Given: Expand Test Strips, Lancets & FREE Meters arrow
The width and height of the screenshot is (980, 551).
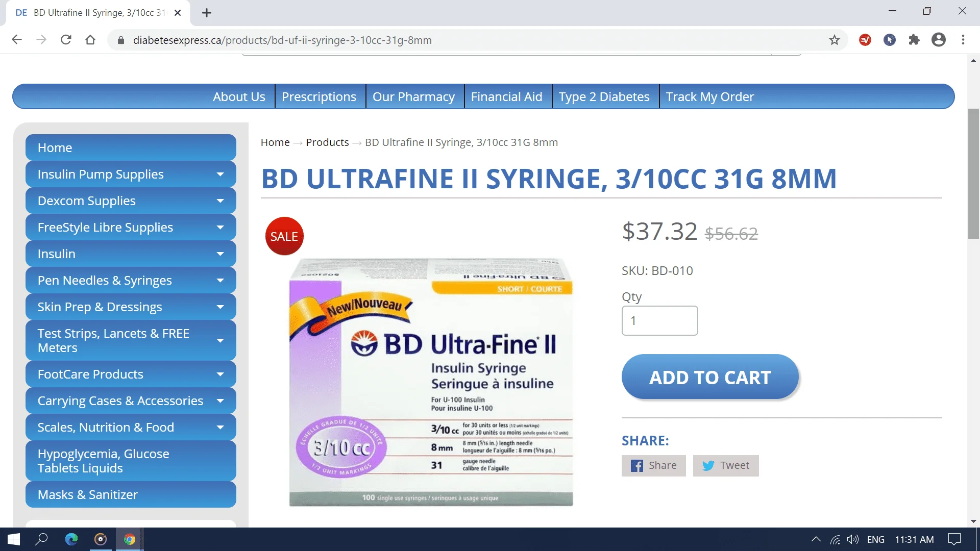Looking at the screenshot, I should click(220, 341).
